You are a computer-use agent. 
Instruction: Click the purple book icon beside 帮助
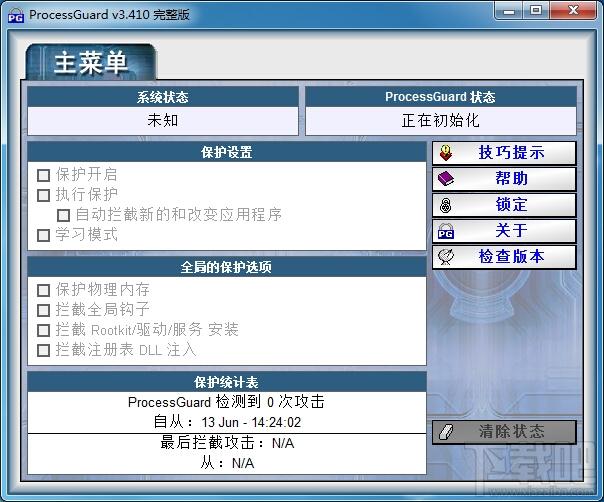[446, 179]
